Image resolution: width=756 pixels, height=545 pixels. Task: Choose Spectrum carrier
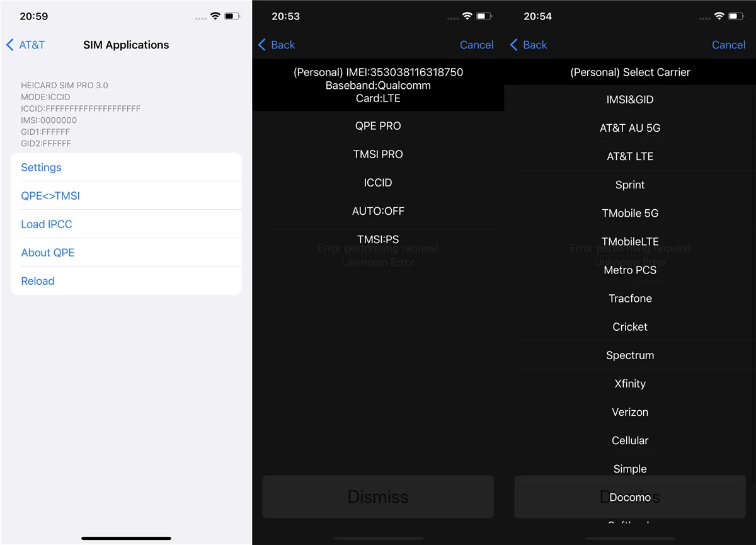[630, 355]
